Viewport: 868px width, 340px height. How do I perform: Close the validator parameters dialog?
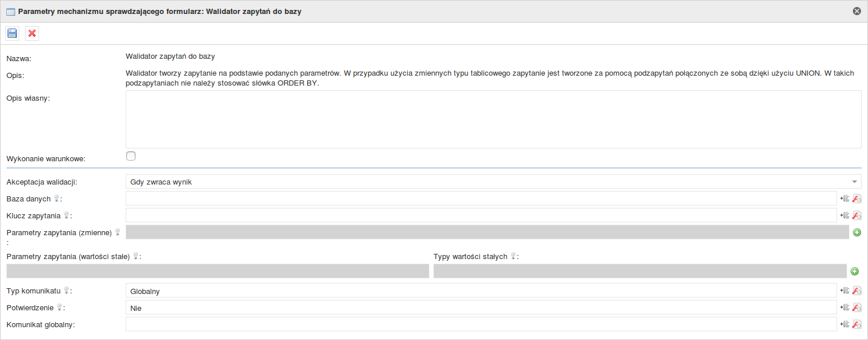coord(856,11)
